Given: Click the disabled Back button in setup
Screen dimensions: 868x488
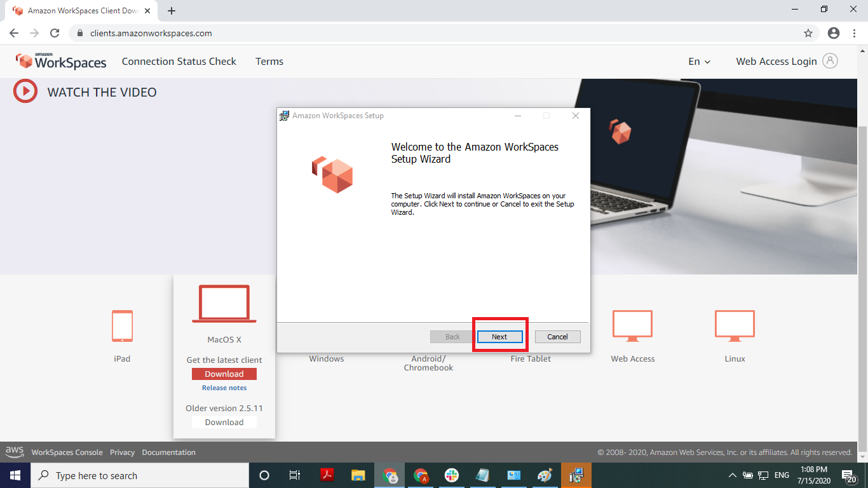Looking at the screenshot, I should (452, 337).
